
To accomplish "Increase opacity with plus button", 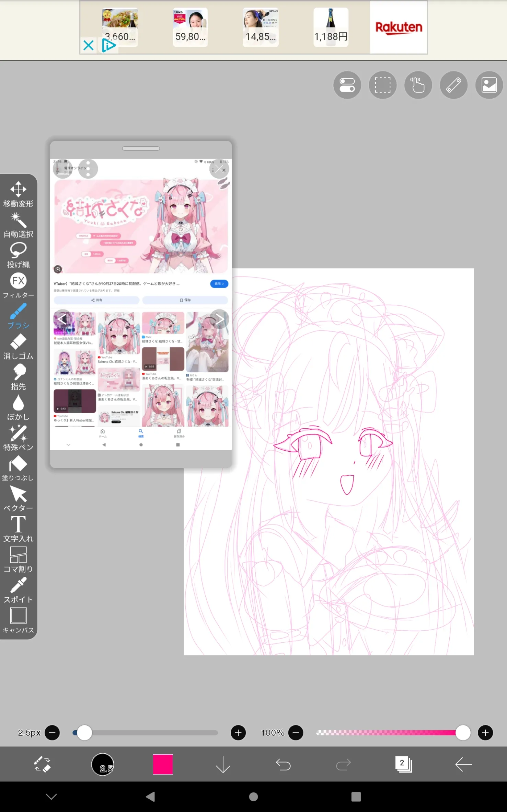I will click(485, 733).
